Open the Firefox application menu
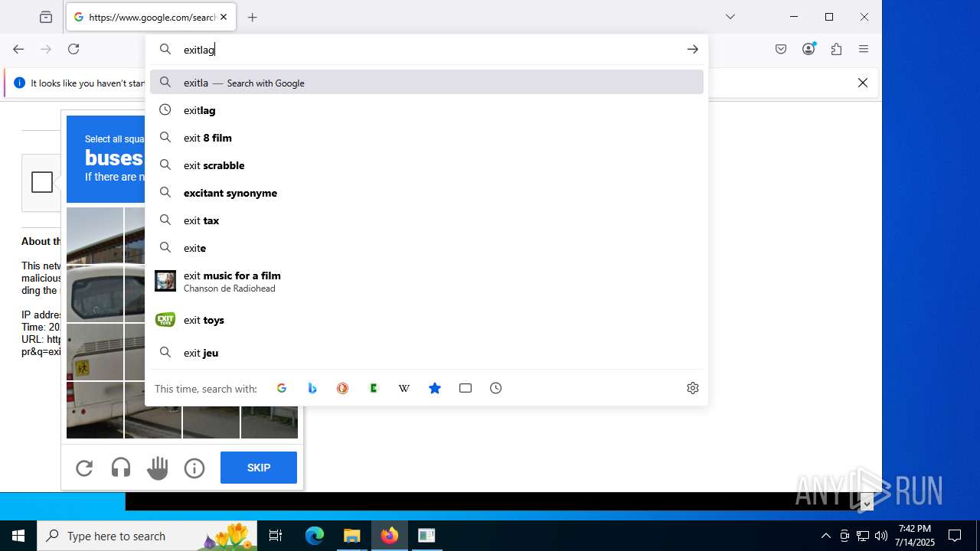 coord(864,49)
